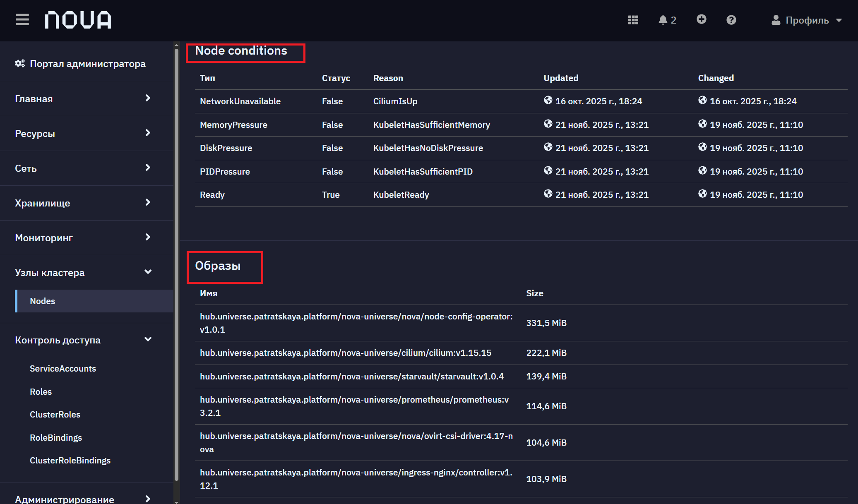Toggle the hamburger navigation menu
This screenshot has height=504, width=858.
tap(22, 19)
